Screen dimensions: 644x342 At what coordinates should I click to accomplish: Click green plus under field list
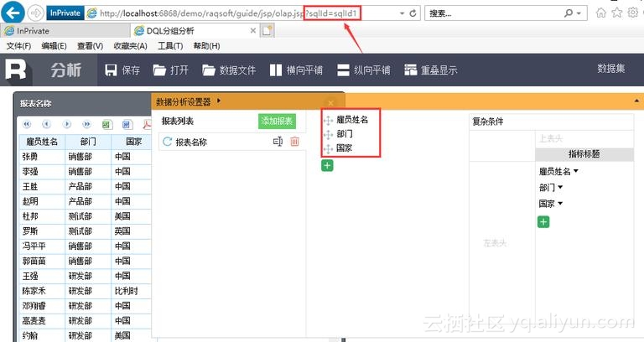click(x=327, y=165)
